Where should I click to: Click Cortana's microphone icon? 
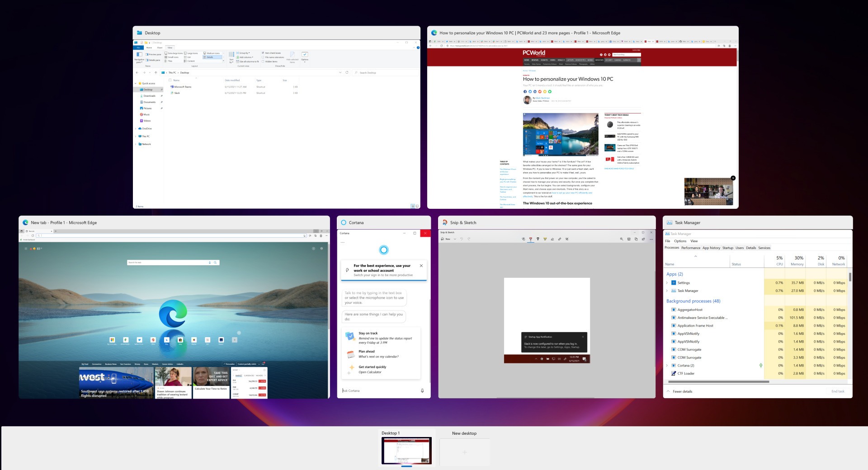(421, 390)
